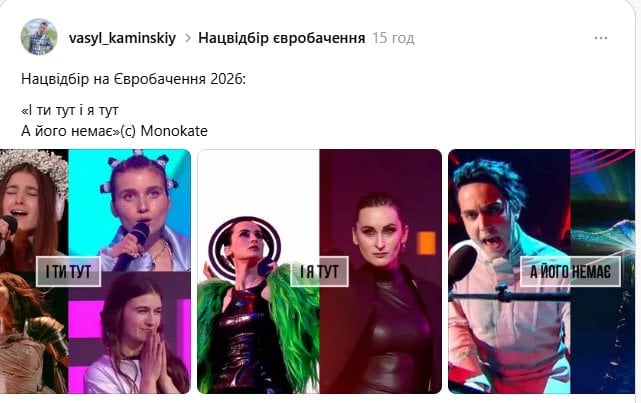Open the vasyl_kaminskiy username link
This screenshot has height=403, width=641.
click(122, 38)
